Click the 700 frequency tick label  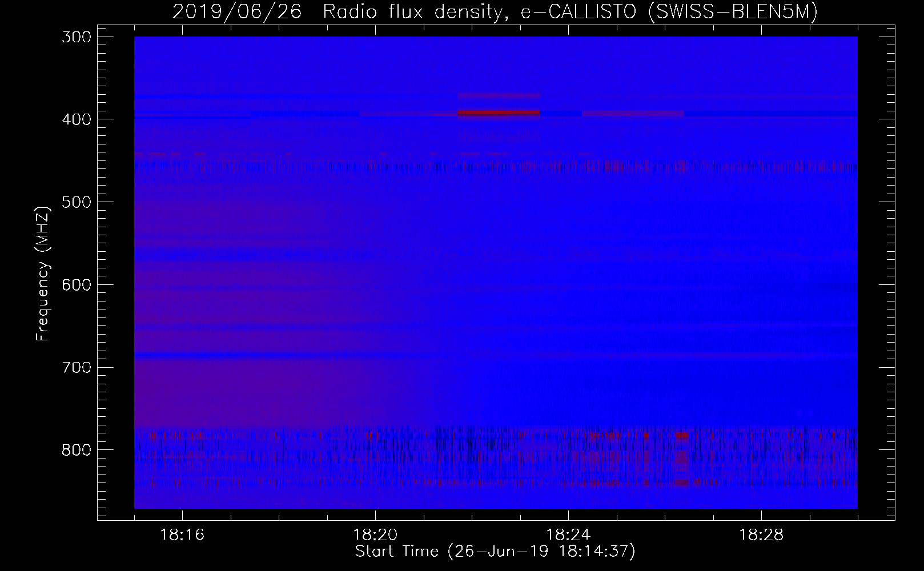pos(76,367)
